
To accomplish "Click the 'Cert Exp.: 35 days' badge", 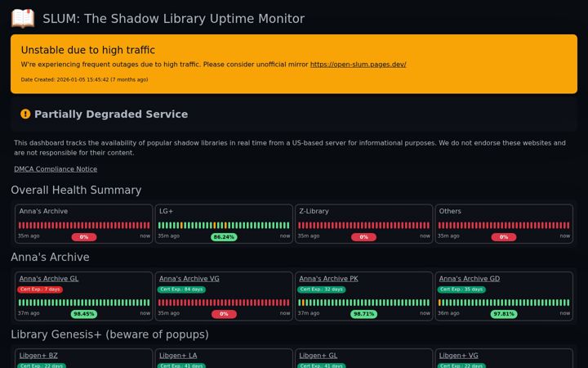I will pyautogui.click(x=461, y=289).
